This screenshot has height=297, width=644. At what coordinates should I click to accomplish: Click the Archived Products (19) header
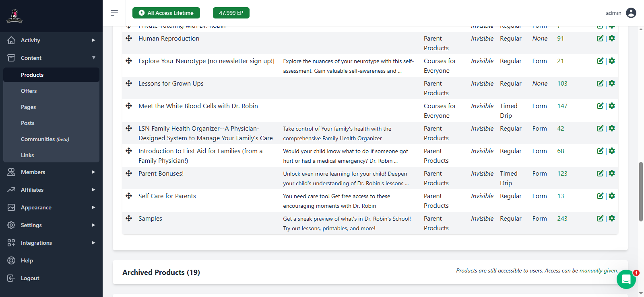[161, 272]
